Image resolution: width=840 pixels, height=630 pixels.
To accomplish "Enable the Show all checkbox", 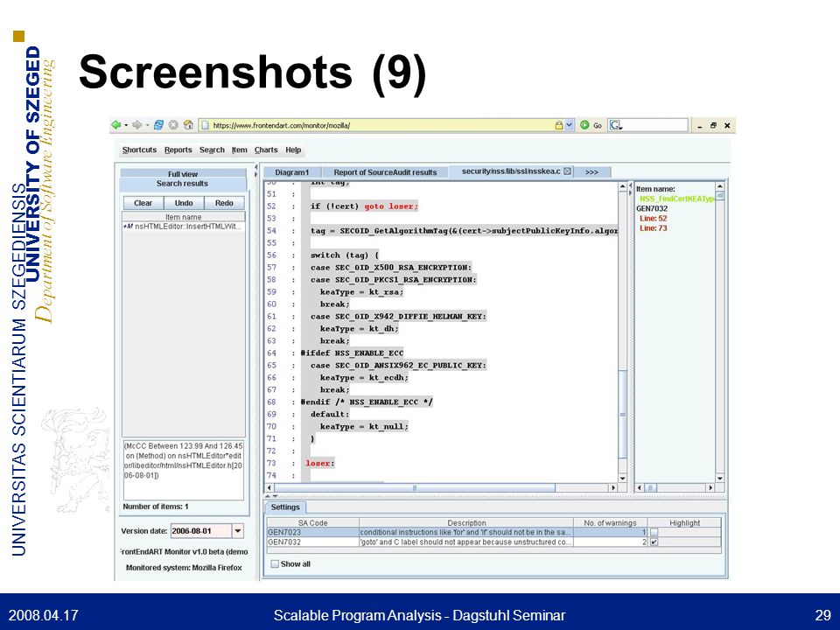I will click(x=275, y=563).
